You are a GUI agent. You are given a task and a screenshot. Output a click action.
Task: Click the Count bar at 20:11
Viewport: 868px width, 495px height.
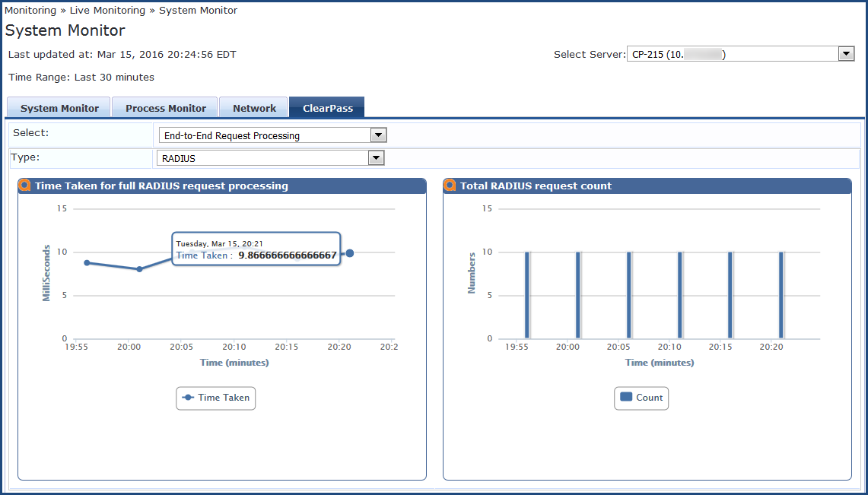pyautogui.click(x=680, y=295)
